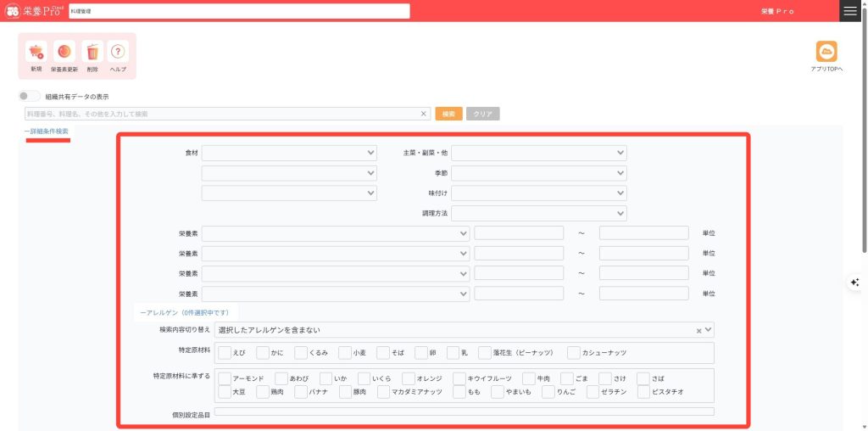Open the first 栄養素 dropdown
868x431 pixels.
(x=336, y=233)
